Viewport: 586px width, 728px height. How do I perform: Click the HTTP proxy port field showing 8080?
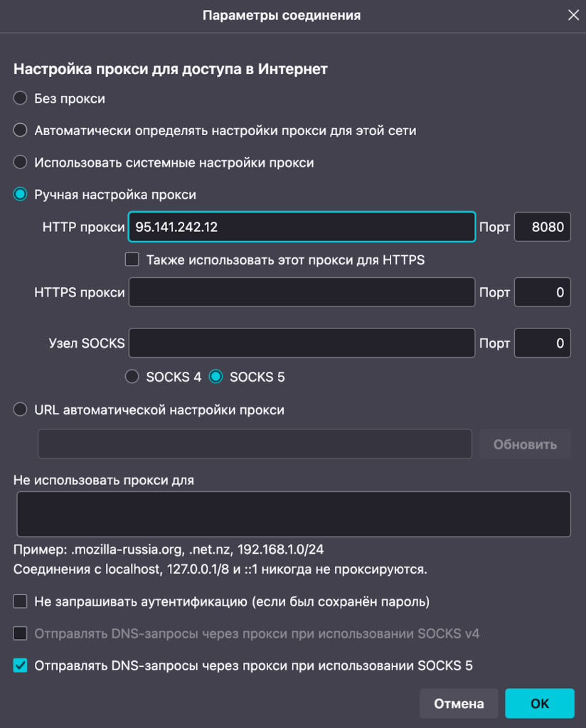(x=542, y=227)
